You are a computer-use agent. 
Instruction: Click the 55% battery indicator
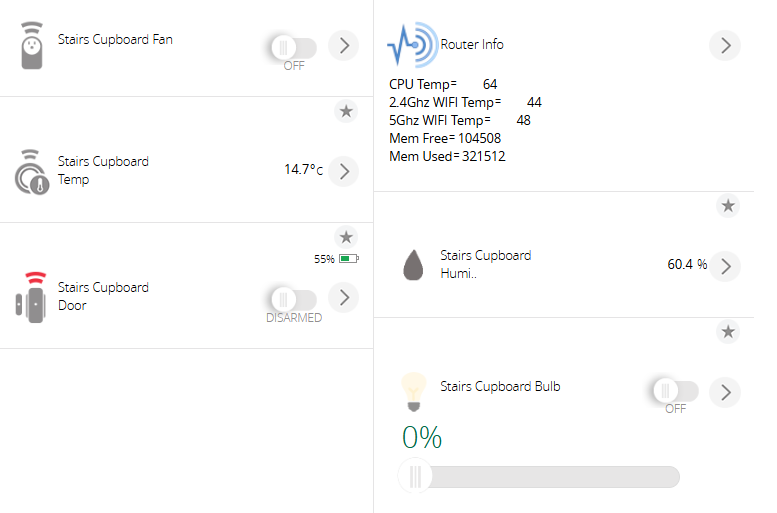tap(336, 259)
